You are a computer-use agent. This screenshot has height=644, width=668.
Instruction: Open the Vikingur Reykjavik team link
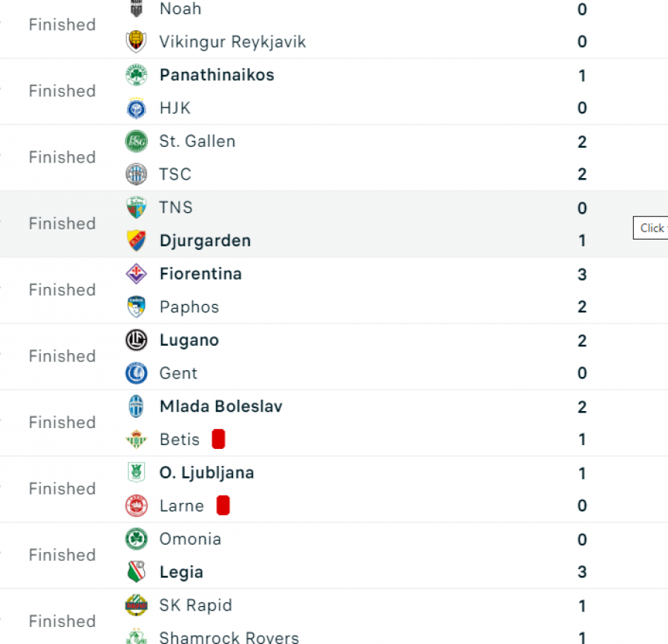232,42
